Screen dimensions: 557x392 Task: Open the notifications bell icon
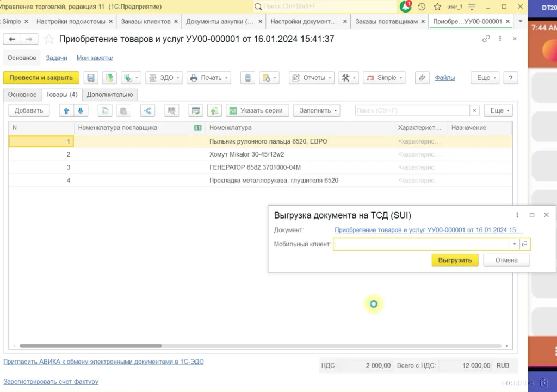click(405, 7)
